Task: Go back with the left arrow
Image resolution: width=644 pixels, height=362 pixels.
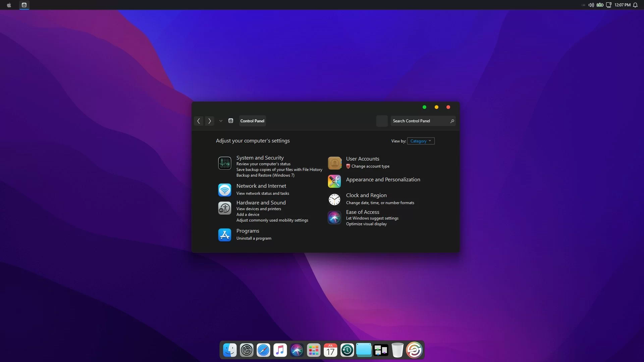Action: (x=199, y=121)
